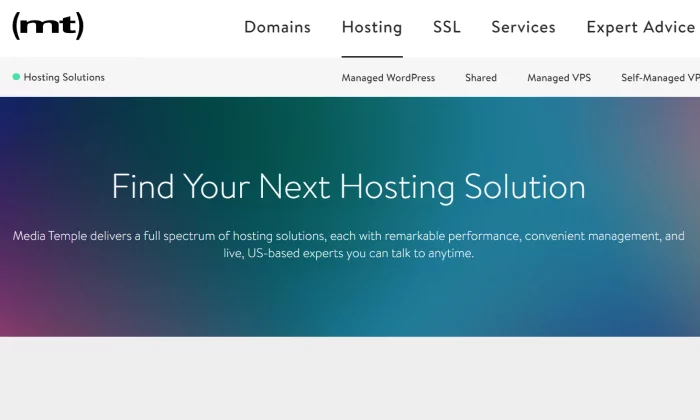Screen dimensions: 700x420
Task: Go to Managed WordPress hosting
Action: click(x=388, y=78)
